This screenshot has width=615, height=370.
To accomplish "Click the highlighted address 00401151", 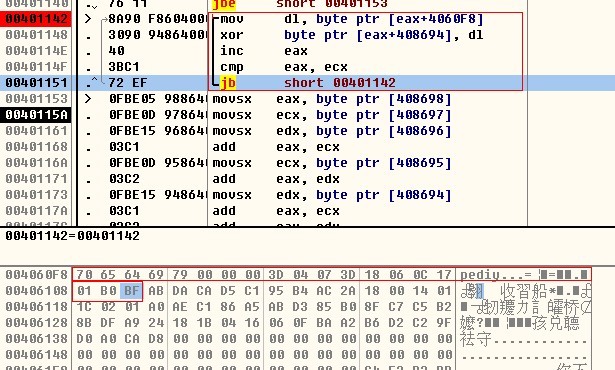I will coord(36,83).
